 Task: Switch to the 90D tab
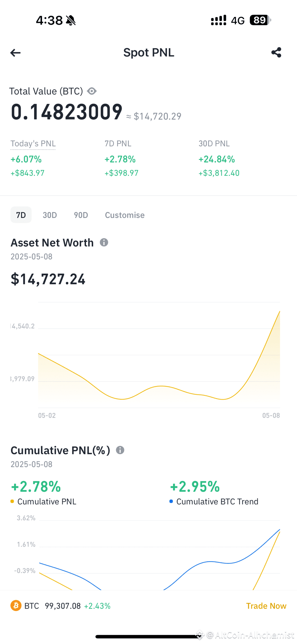81,215
